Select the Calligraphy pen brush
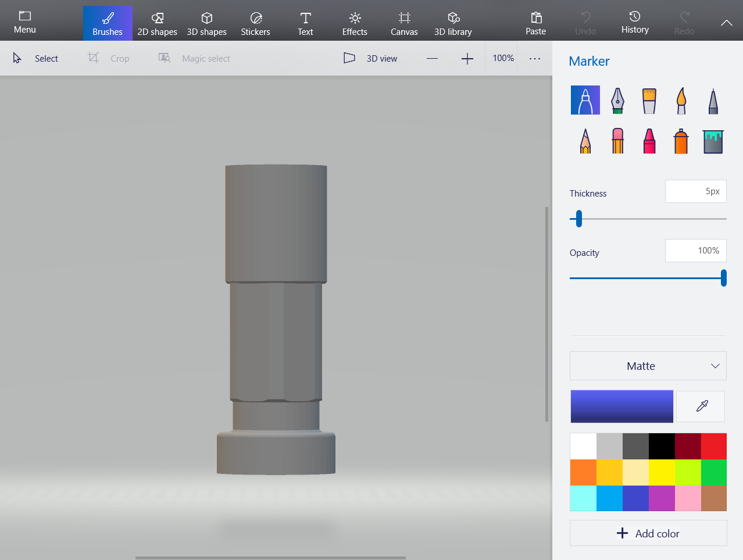The image size is (743, 560). tap(617, 101)
